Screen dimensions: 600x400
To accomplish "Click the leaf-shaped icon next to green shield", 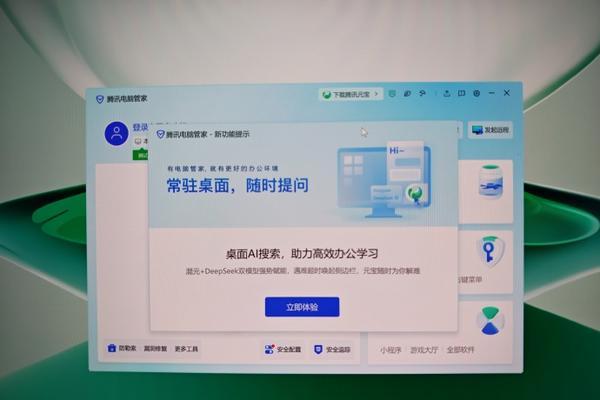I will [x=407, y=93].
